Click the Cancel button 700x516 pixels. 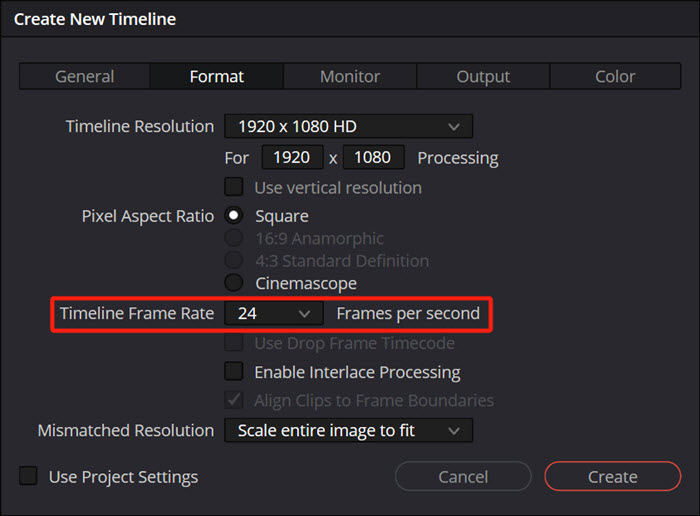pyautogui.click(x=463, y=476)
